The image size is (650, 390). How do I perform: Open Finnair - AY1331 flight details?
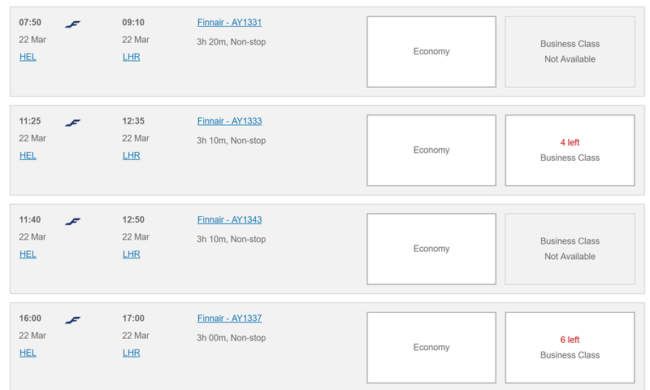[x=229, y=22]
